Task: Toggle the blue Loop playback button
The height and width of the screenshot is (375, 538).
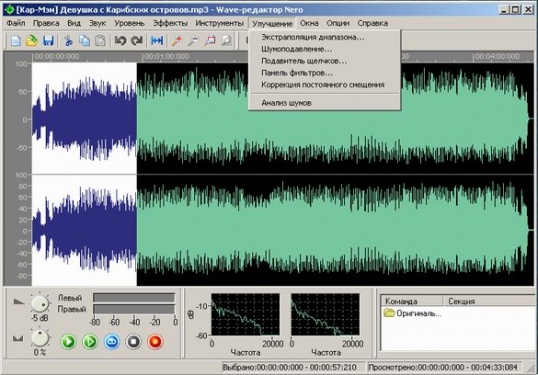Action: tap(112, 342)
